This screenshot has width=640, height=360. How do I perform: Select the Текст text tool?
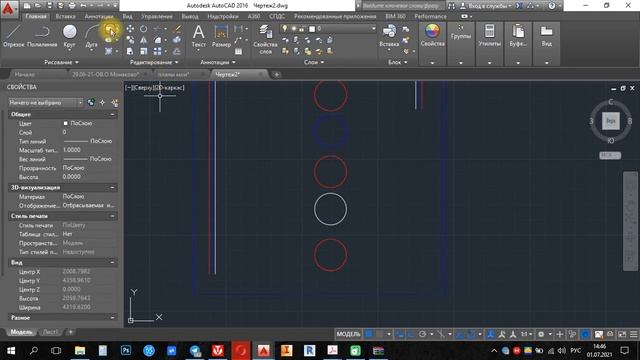point(199,36)
